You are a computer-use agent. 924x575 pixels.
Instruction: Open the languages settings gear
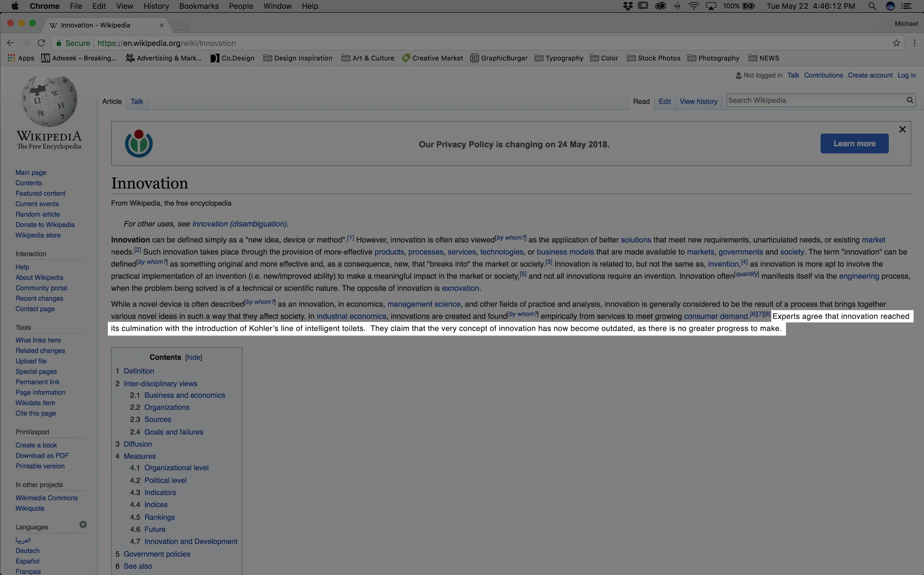tap(83, 524)
